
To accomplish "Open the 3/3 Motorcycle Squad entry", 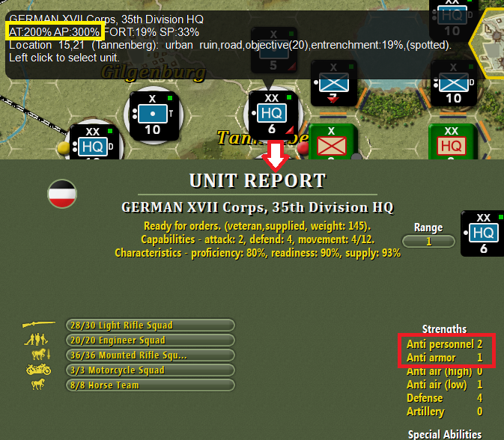I will (x=151, y=370).
